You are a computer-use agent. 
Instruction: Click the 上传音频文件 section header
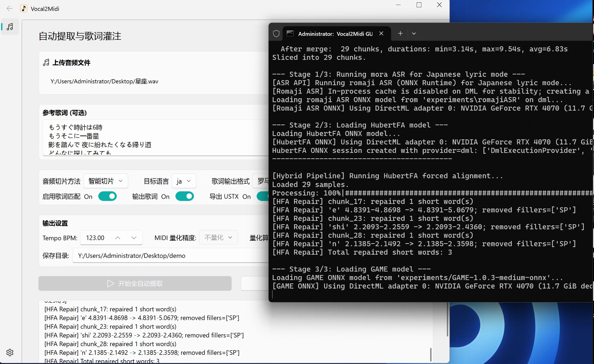[x=67, y=63]
